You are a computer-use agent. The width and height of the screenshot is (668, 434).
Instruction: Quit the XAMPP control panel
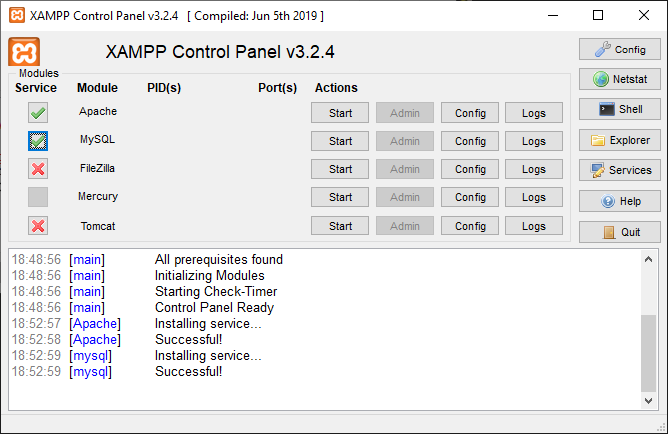(619, 232)
